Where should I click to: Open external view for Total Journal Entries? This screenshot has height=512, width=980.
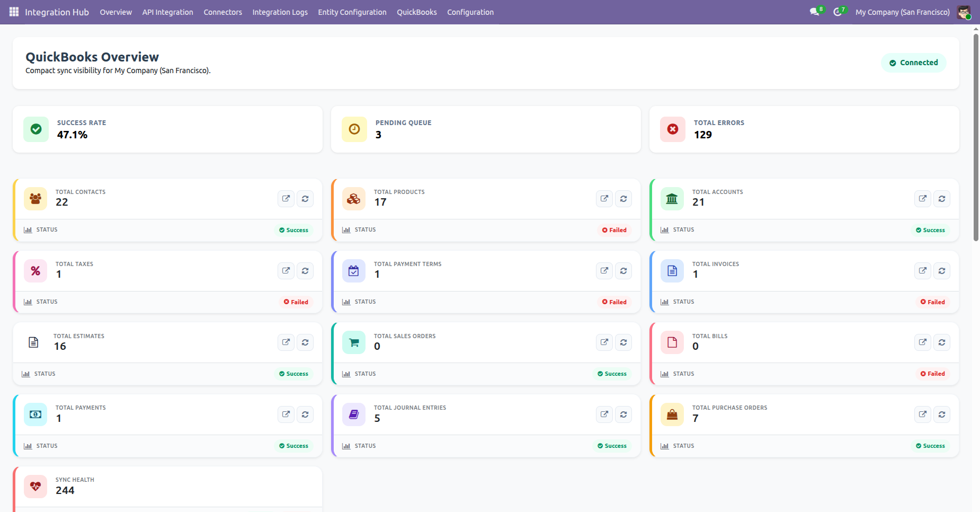click(x=604, y=414)
